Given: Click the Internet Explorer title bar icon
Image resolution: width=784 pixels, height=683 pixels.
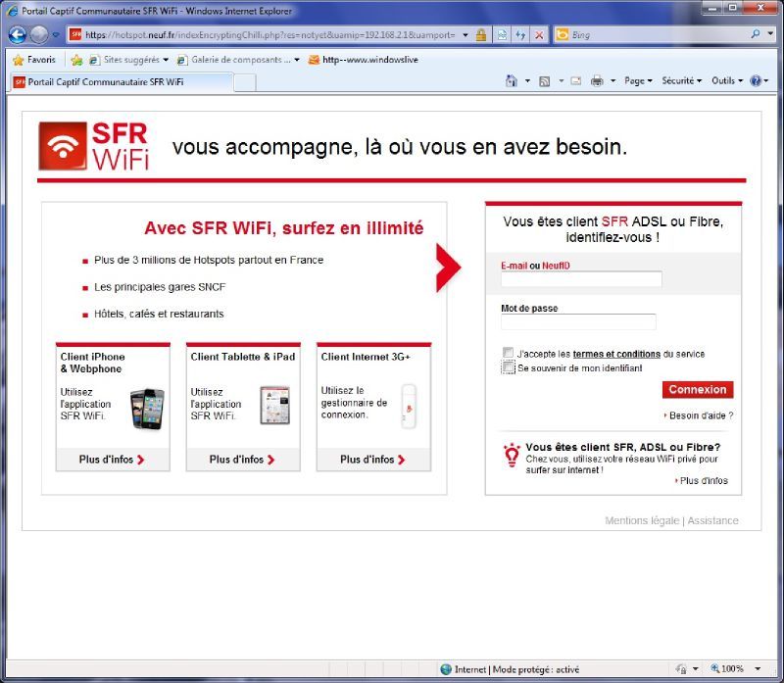Looking at the screenshot, I should 13,11.
